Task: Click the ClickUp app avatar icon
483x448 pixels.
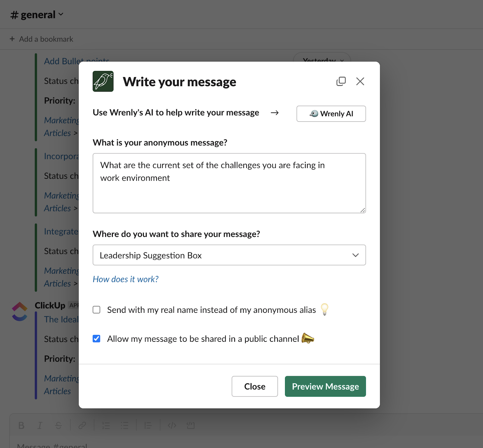Action: 20,311
